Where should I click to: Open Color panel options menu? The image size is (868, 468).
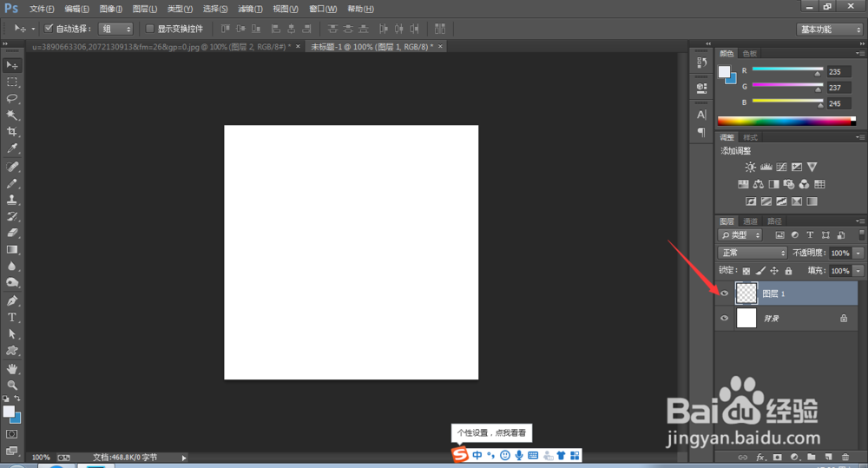tap(859, 54)
